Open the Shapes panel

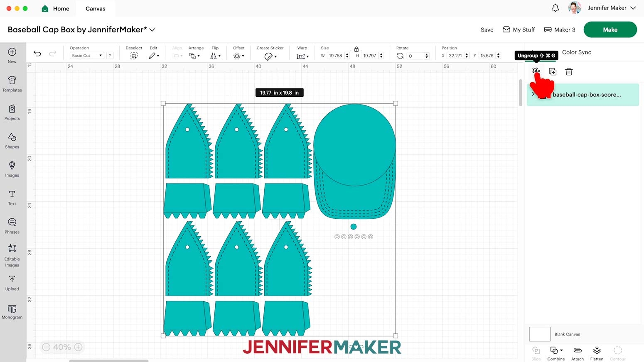click(12, 141)
